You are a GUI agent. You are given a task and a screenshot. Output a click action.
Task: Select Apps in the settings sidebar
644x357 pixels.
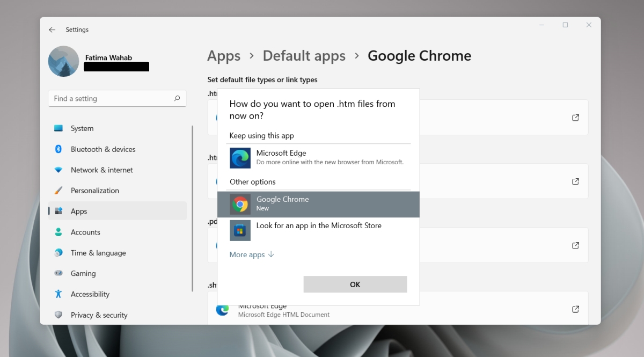pyautogui.click(x=79, y=211)
